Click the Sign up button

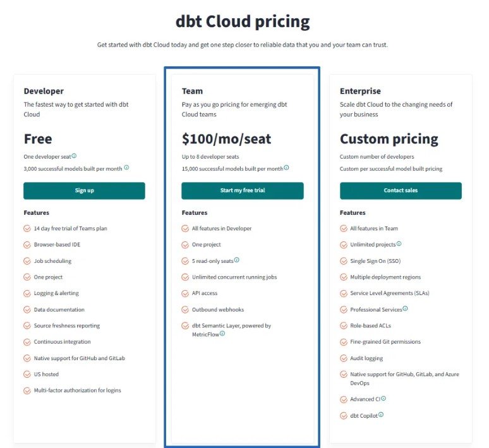(84, 191)
